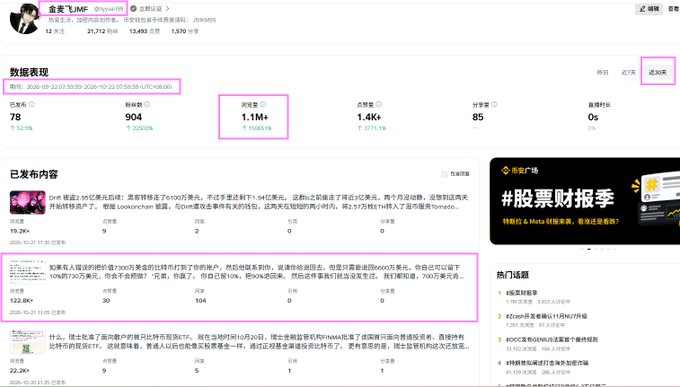This screenshot has height=387, width=680.
Task: Click the info icon next to 已发布
Action: 32,105
